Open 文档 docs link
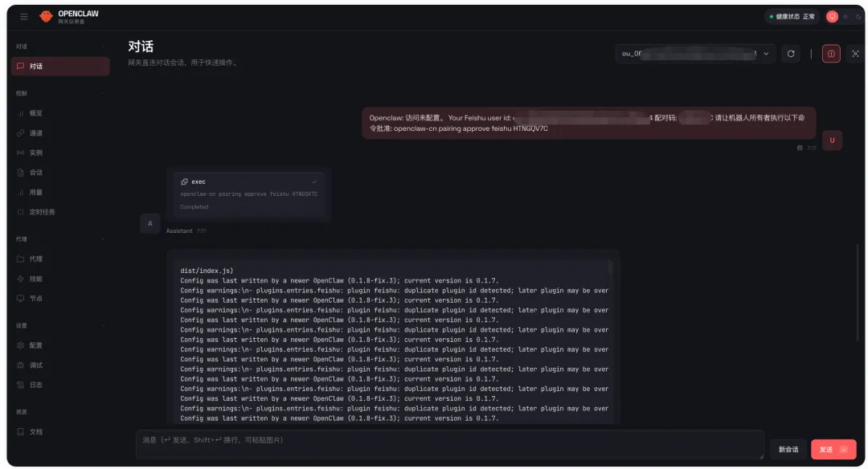This screenshot has width=868, height=469. coord(60,431)
